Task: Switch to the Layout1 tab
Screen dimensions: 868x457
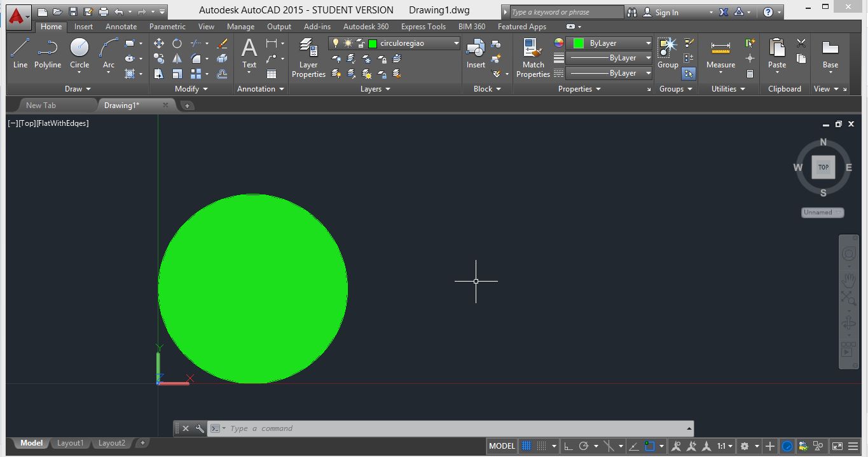Action: click(70, 443)
